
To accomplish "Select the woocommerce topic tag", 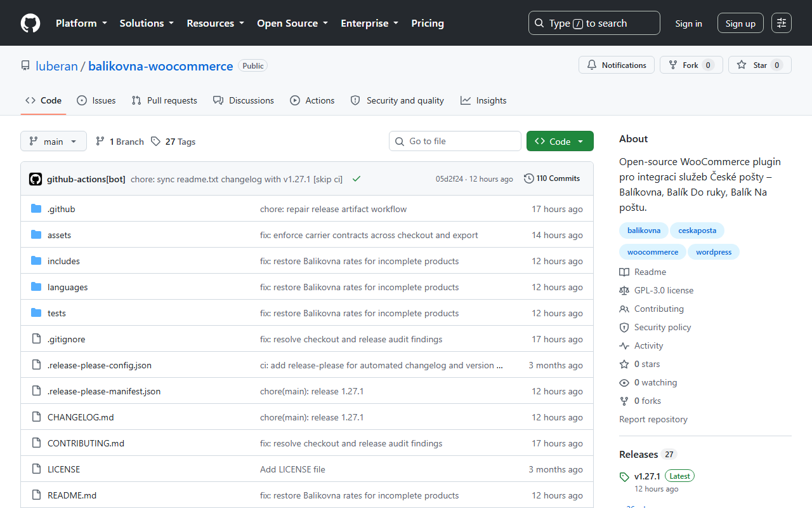I will [x=653, y=252].
